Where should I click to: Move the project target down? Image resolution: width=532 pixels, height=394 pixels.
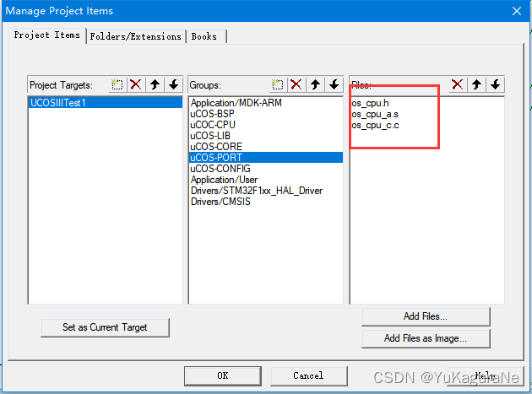[173, 84]
